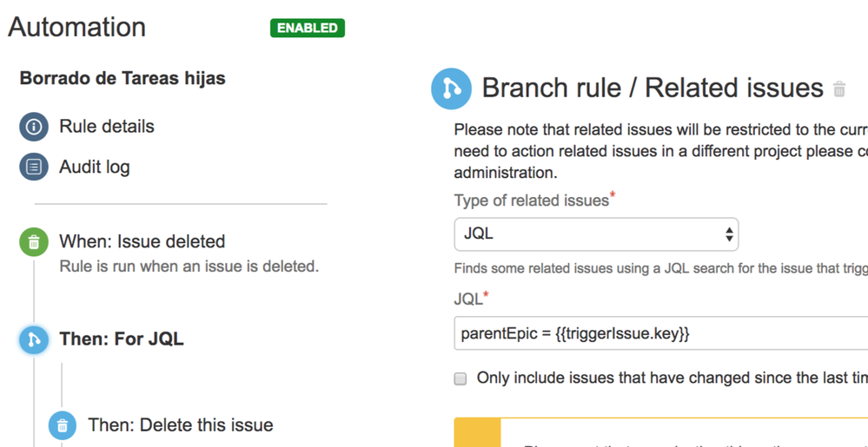Click the trash icon beside Delete this issue
Screen dimensions: 868x447
[x=63, y=425]
